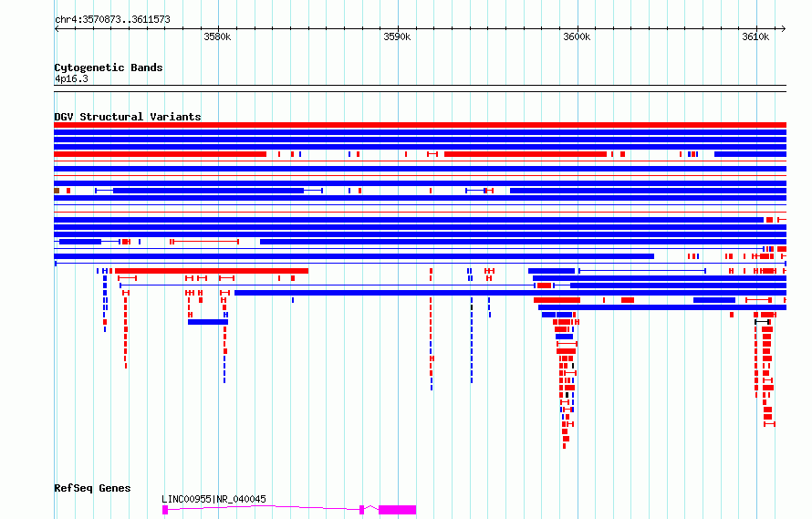The image size is (812, 519).
Task: Click the LINC00955|NR_040045 gene label
Action: point(213,499)
